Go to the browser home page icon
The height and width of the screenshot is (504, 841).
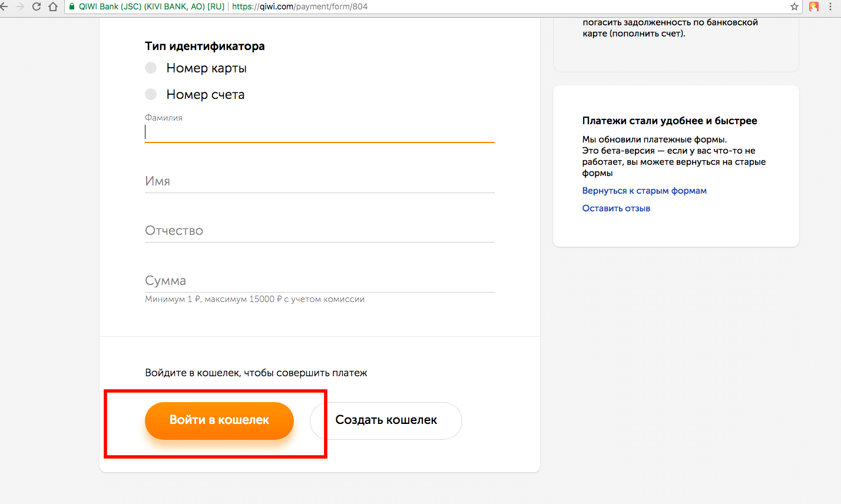click(x=53, y=7)
